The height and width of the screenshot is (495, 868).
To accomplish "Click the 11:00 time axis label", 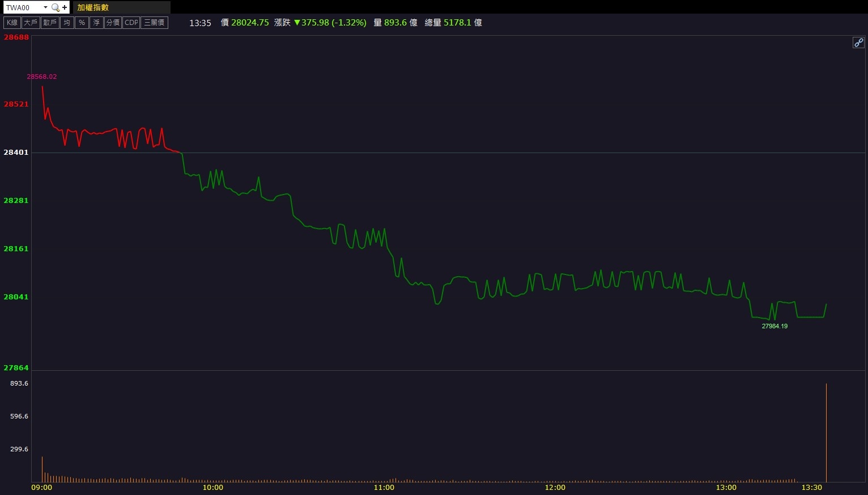I will coord(384,488).
